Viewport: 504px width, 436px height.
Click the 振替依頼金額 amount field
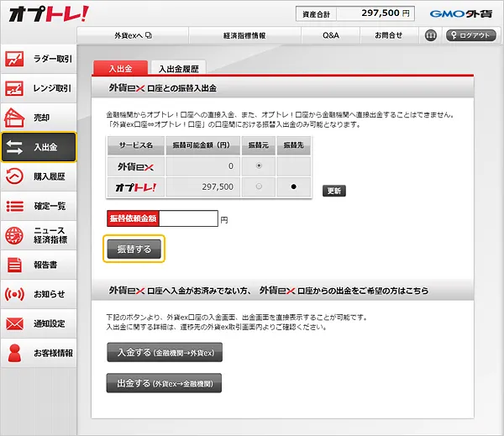pyautogui.click(x=187, y=218)
